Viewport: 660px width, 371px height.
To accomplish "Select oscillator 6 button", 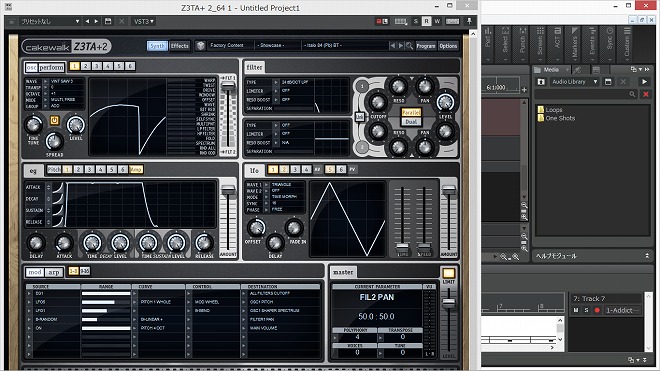I will [x=130, y=66].
